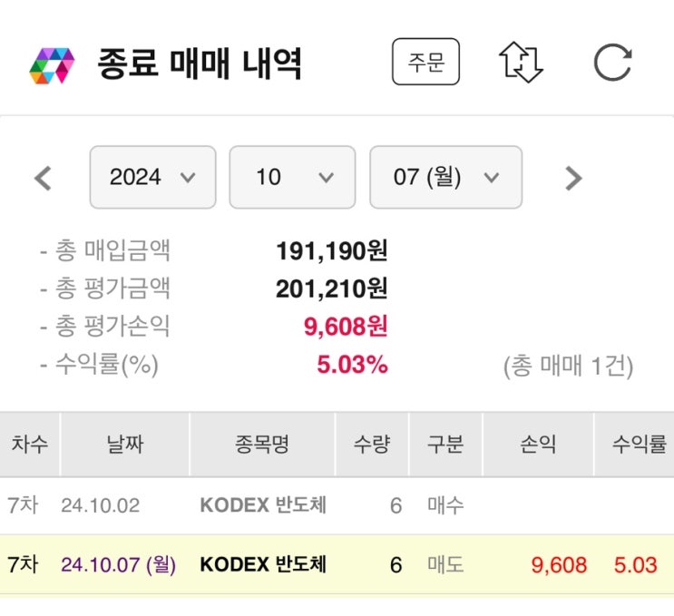Click the 구분 column header
Screen dimensions: 674x616
pos(445,445)
